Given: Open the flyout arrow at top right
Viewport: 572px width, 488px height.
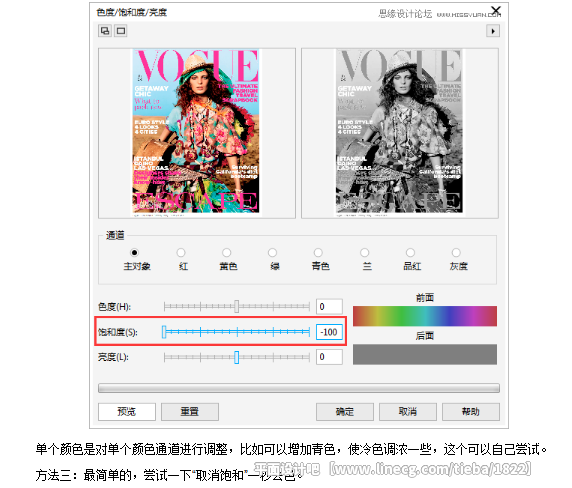Looking at the screenshot, I should tap(493, 31).
